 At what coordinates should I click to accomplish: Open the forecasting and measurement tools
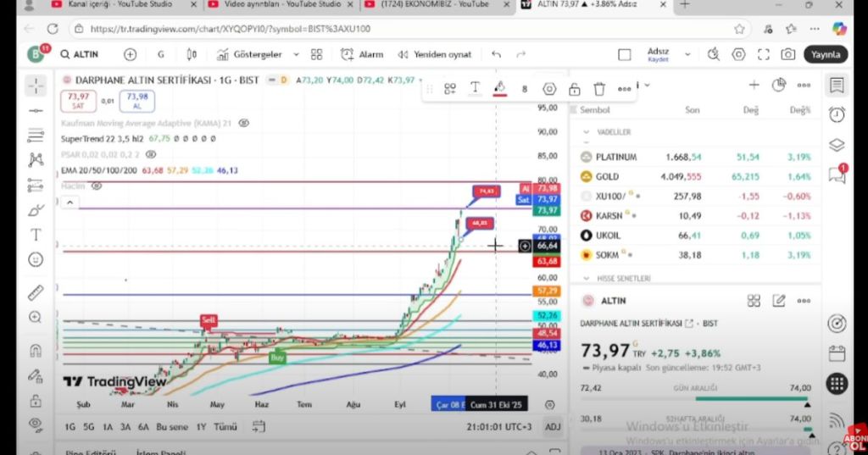[36, 185]
